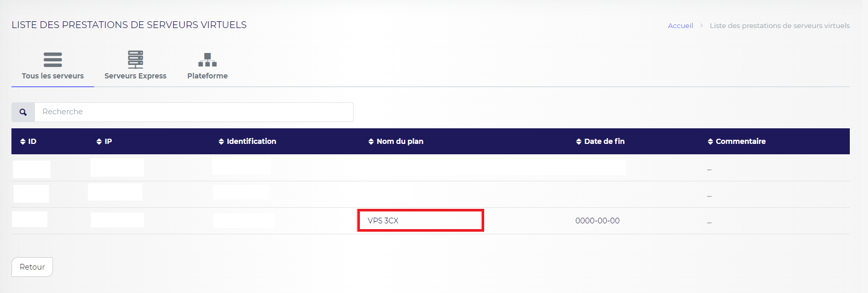The height and width of the screenshot is (293, 868).
Task: Open the Serveurs Express server rack icon
Action: pos(135,59)
